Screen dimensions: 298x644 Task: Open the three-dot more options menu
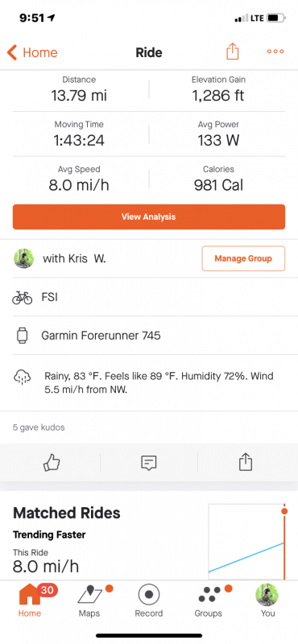(275, 52)
